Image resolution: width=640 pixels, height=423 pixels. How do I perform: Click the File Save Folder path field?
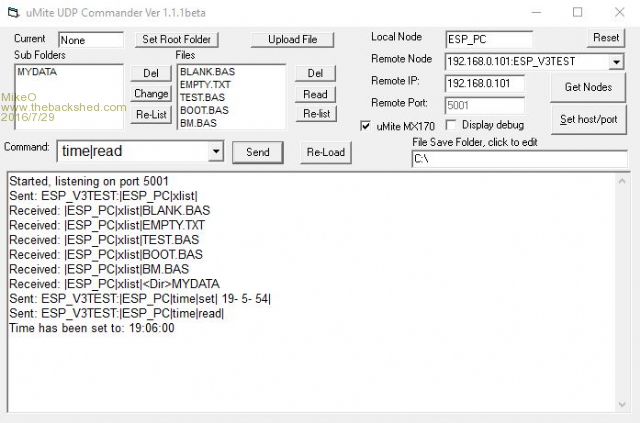[519, 159]
